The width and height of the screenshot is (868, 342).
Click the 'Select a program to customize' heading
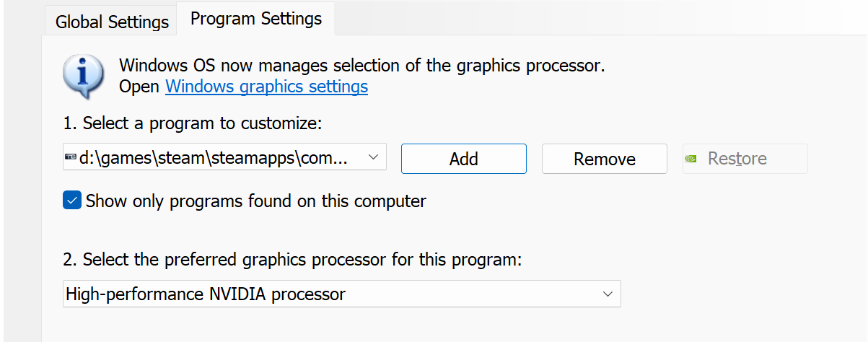(x=192, y=123)
